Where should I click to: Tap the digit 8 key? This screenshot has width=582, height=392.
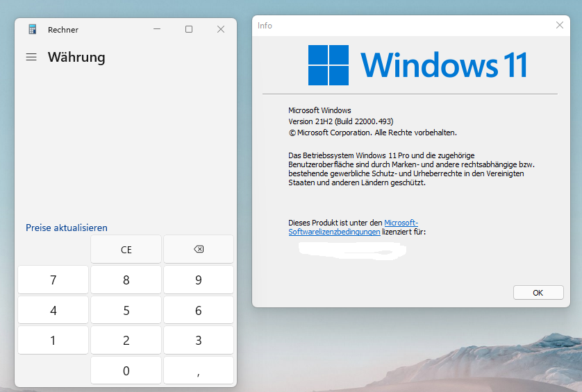pos(126,280)
